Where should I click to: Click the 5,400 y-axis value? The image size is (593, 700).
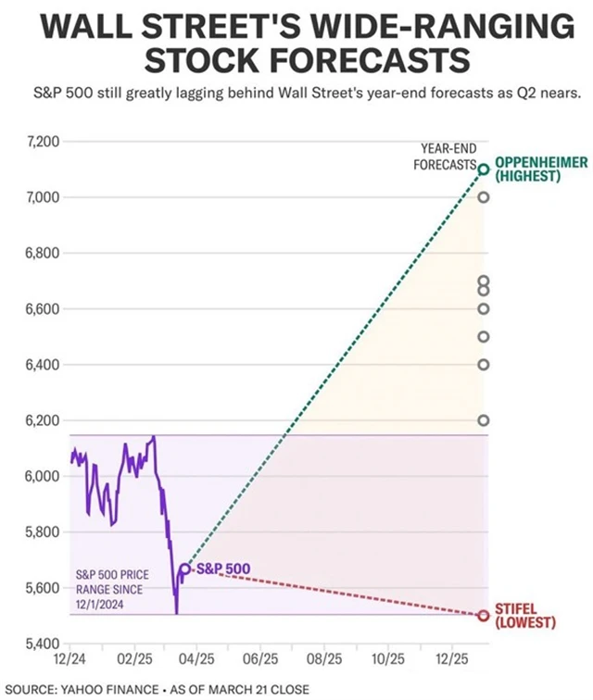tap(40, 644)
